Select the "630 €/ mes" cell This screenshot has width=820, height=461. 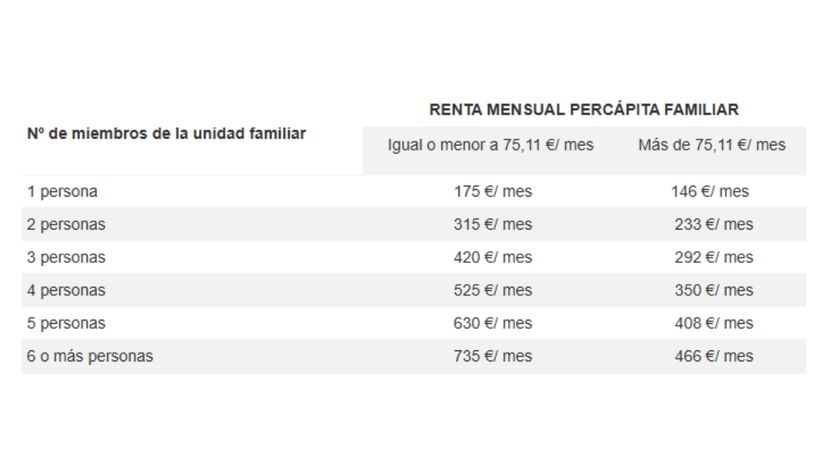492,323
